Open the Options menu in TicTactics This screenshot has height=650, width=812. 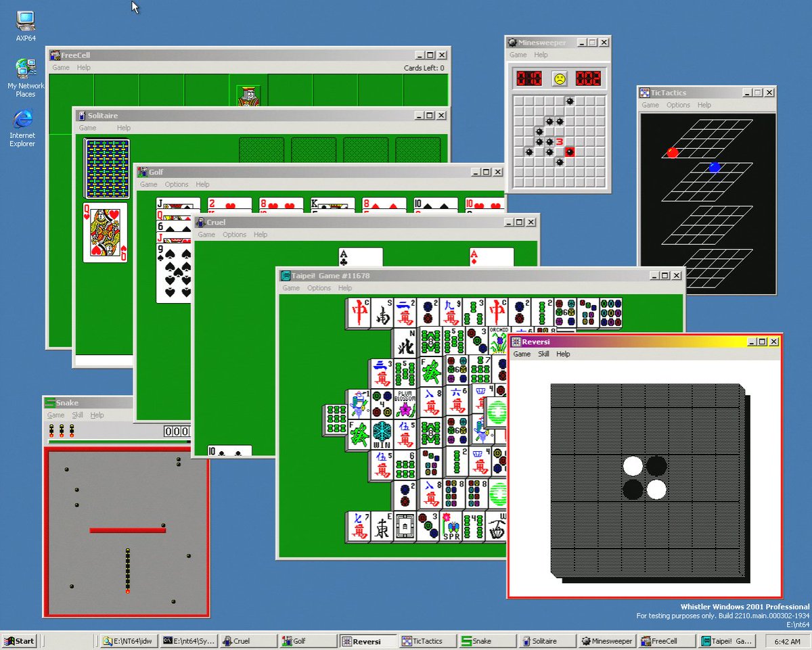pyautogui.click(x=678, y=105)
